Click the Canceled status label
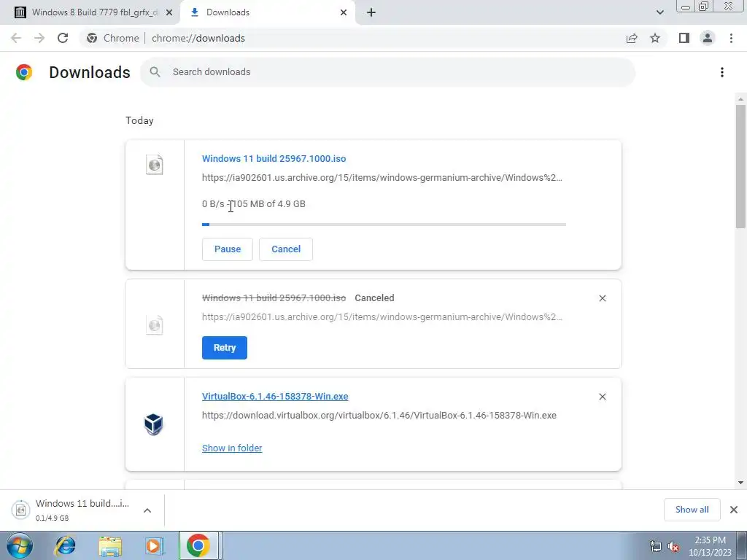 pos(374,298)
